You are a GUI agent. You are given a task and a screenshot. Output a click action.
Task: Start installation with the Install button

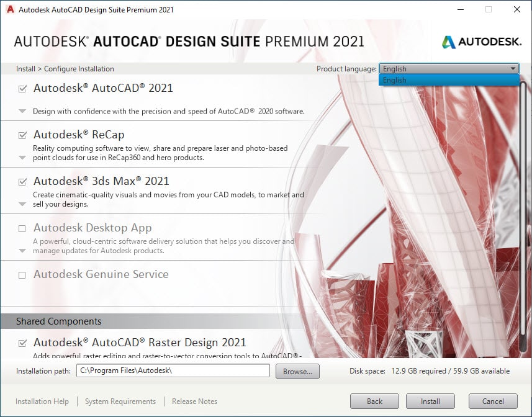coord(430,401)
